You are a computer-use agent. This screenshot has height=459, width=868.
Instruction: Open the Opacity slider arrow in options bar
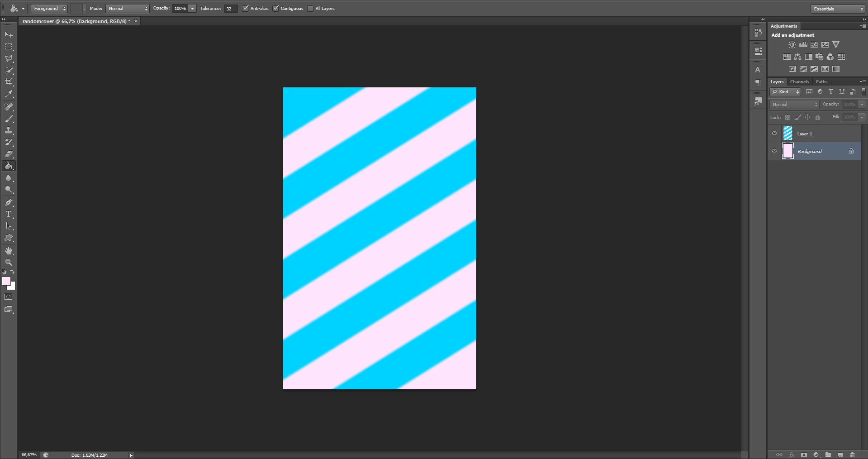coord(193,8)
